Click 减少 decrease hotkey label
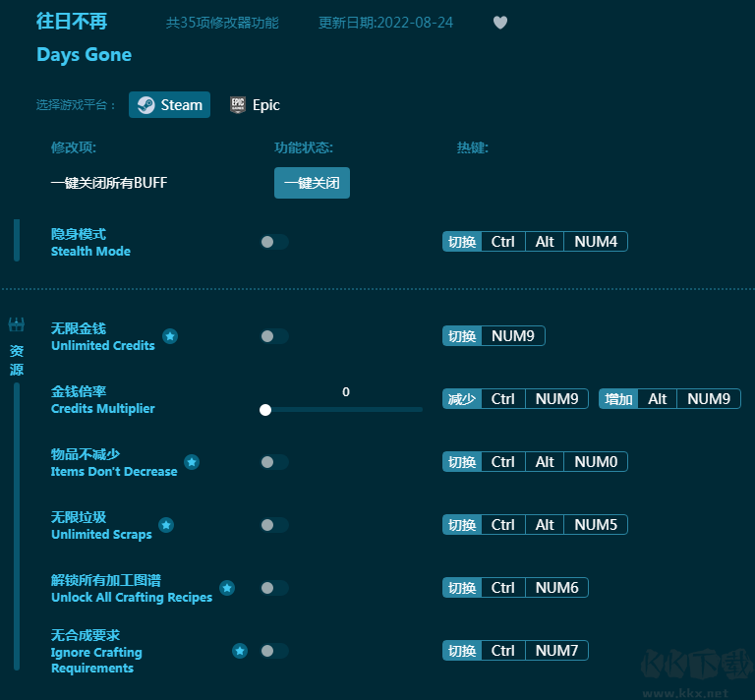 tap(462, 399)
